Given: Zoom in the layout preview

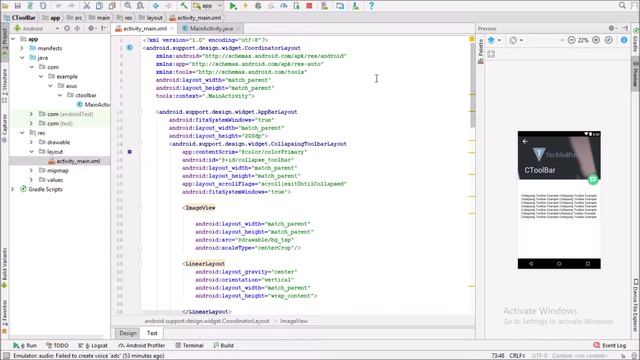Looking at the screenshot, I should pos(596,40).
